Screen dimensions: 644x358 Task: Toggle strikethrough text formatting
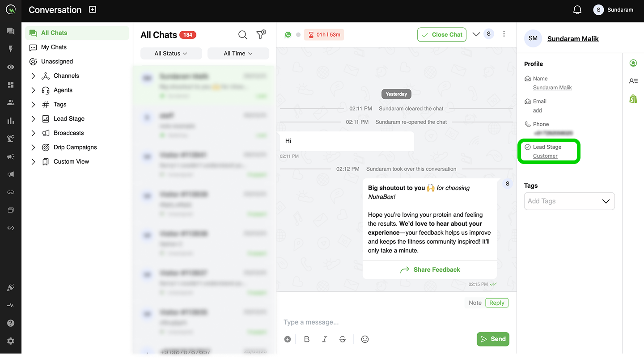coord(343,339)
